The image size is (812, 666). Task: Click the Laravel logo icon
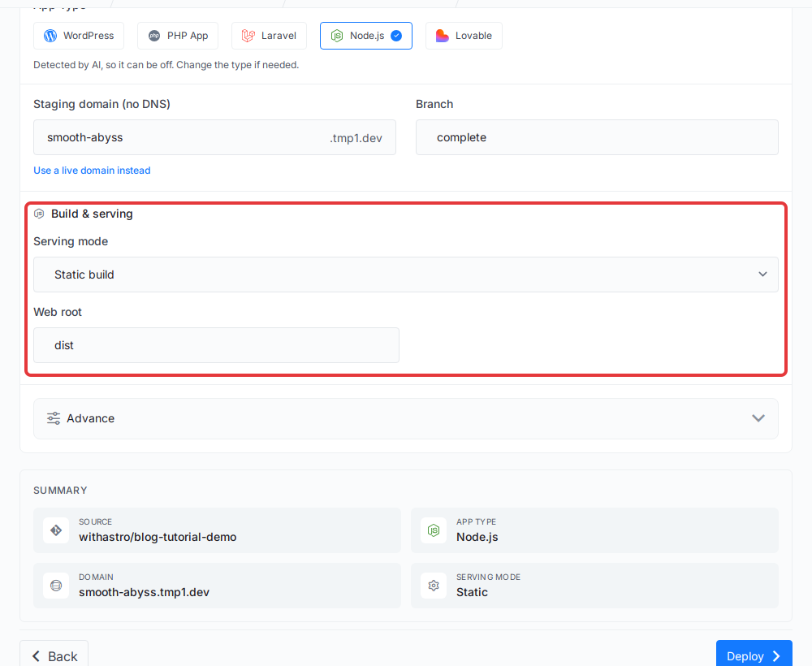coord(248,36)
